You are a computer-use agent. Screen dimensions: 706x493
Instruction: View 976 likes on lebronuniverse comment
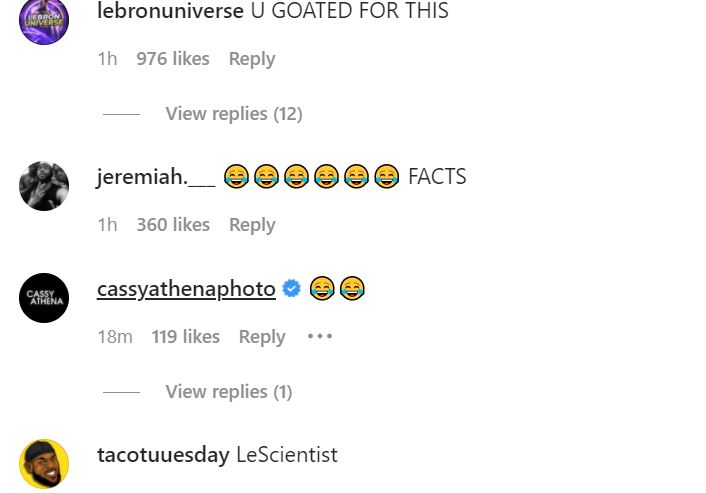tap(173, 59)
